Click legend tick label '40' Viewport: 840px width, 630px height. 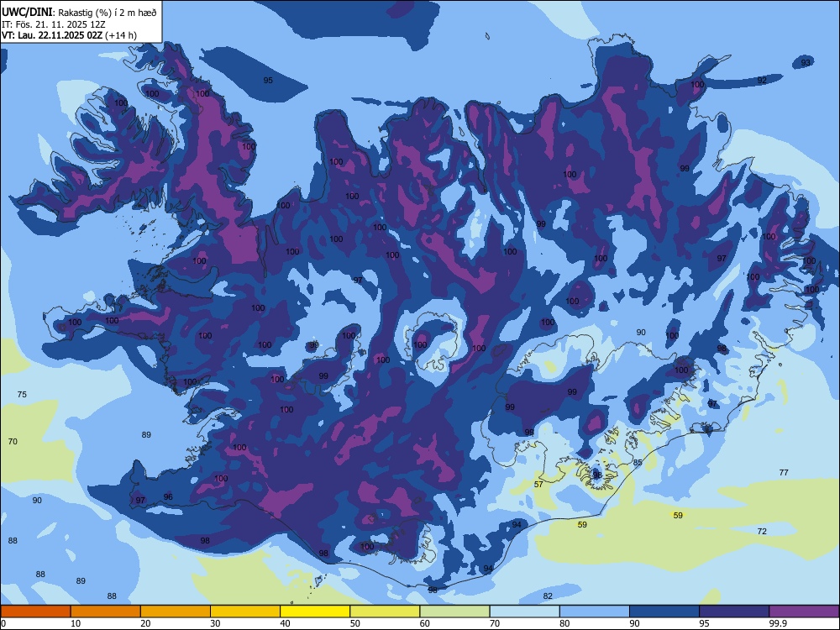pos(285,623)
